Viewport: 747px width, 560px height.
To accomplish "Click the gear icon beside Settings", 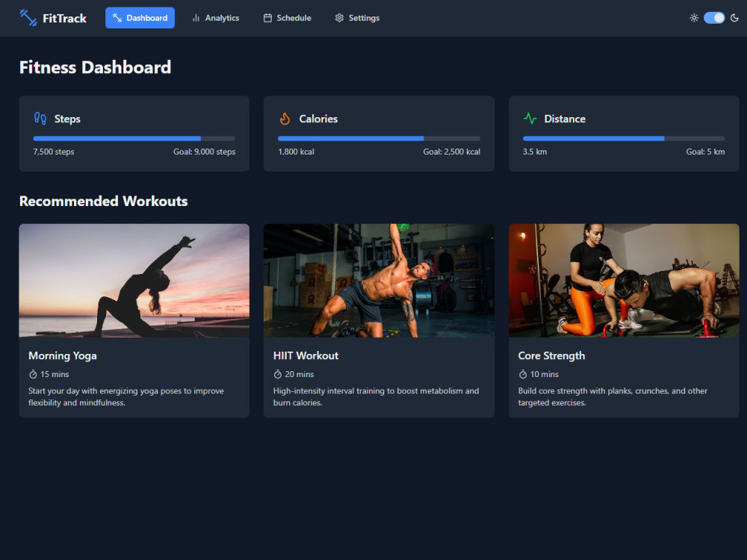I will click(x=339, y=18).
